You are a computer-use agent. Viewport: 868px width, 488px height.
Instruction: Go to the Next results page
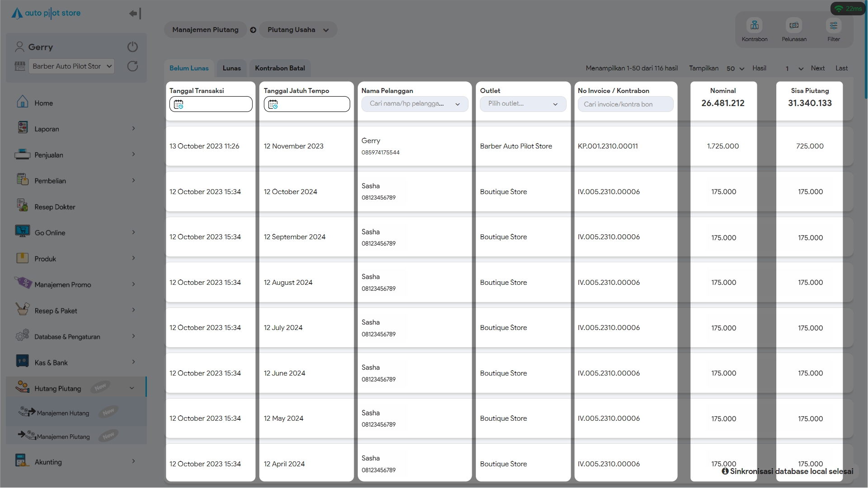coord(817,68)
